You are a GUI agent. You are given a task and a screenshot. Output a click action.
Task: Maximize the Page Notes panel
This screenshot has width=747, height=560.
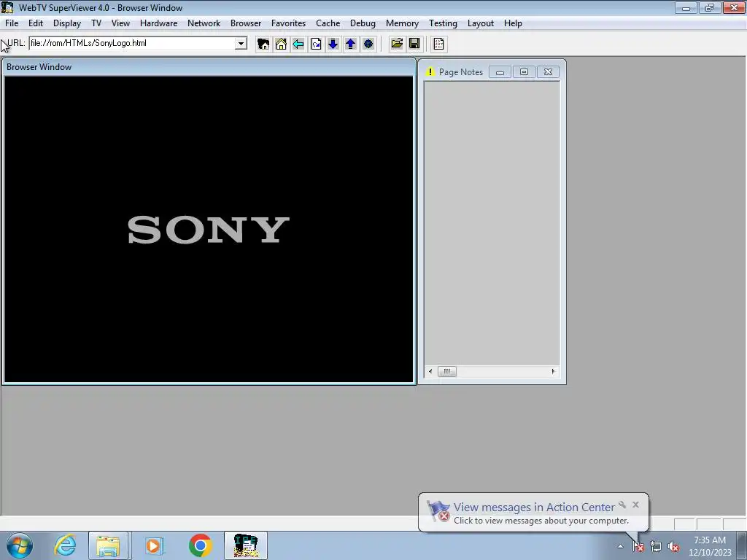point(524,72)
